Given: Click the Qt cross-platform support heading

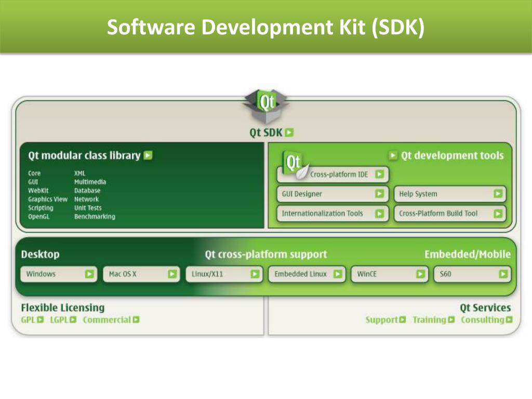Looking at the screenshot, I should pos(266,254).
